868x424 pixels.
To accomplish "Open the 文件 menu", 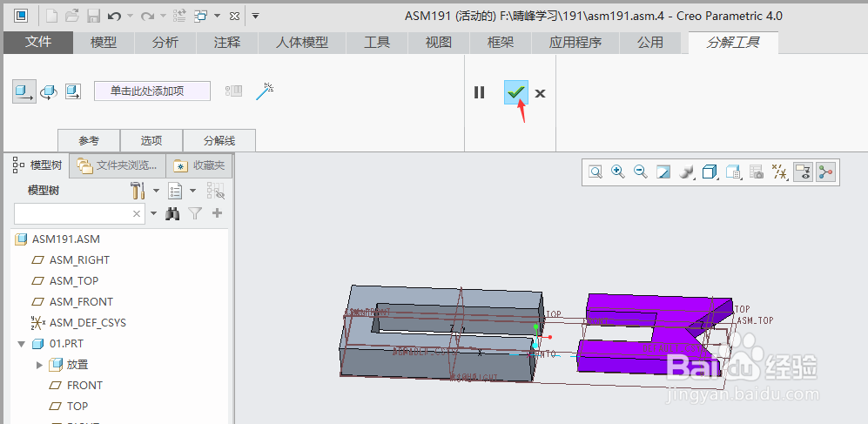I will 37,42.
